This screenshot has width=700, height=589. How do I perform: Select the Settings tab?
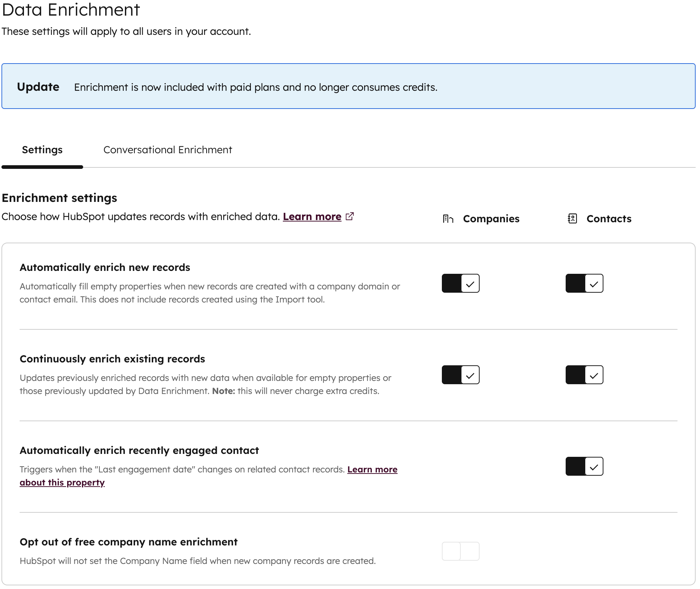(x=42, y=150)
